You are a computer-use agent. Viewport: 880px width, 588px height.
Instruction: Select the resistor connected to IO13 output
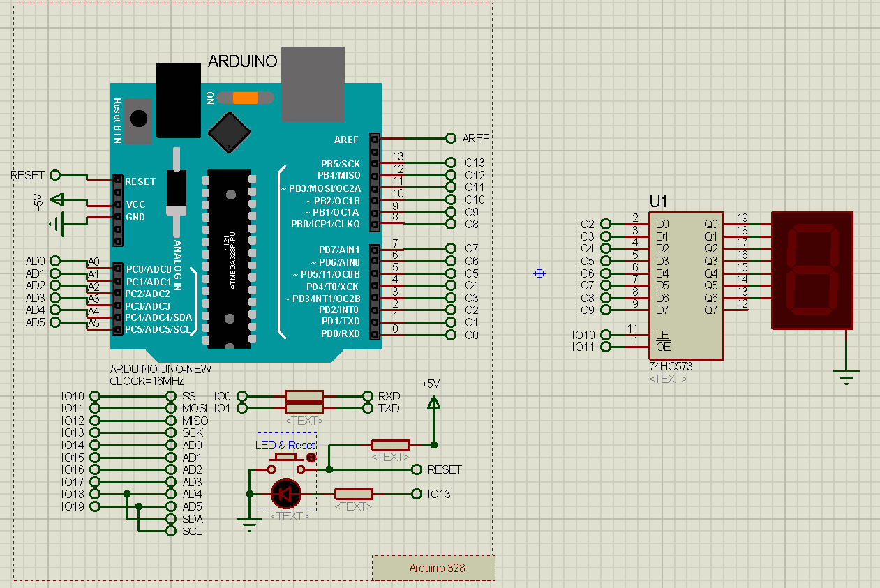coord(352,494)
